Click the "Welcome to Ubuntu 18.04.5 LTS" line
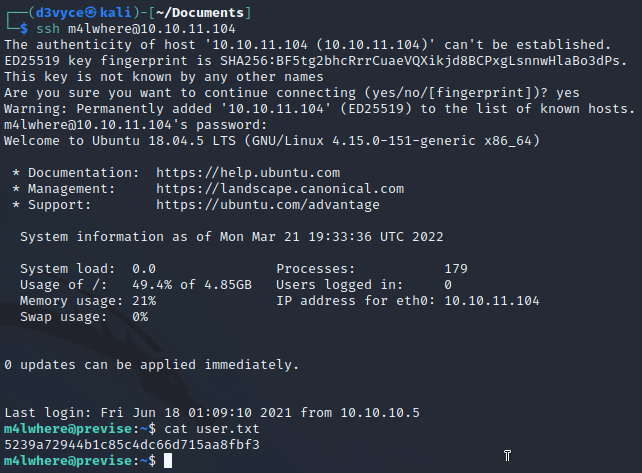 (272, 141)
